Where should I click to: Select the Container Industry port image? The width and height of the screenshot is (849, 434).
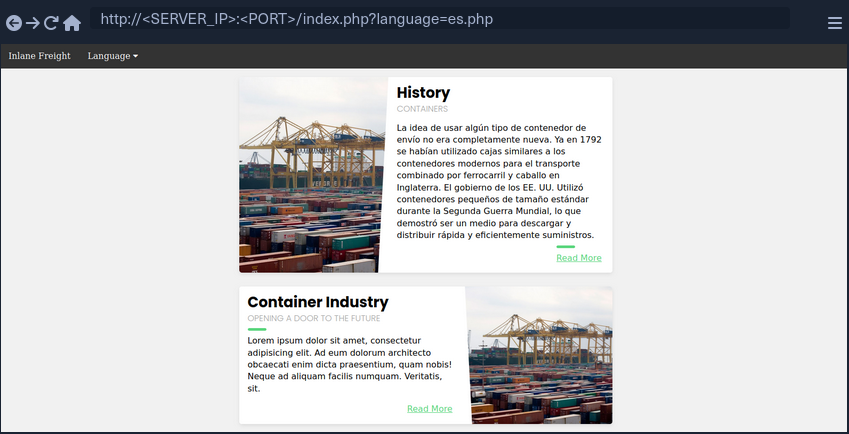click(540, 355)
